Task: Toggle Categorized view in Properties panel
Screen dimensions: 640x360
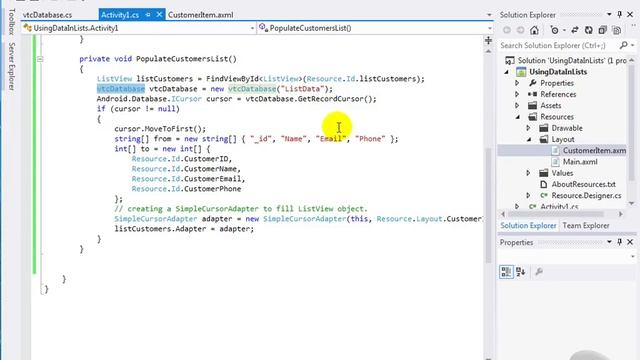Action: click(x=506, y=272)
